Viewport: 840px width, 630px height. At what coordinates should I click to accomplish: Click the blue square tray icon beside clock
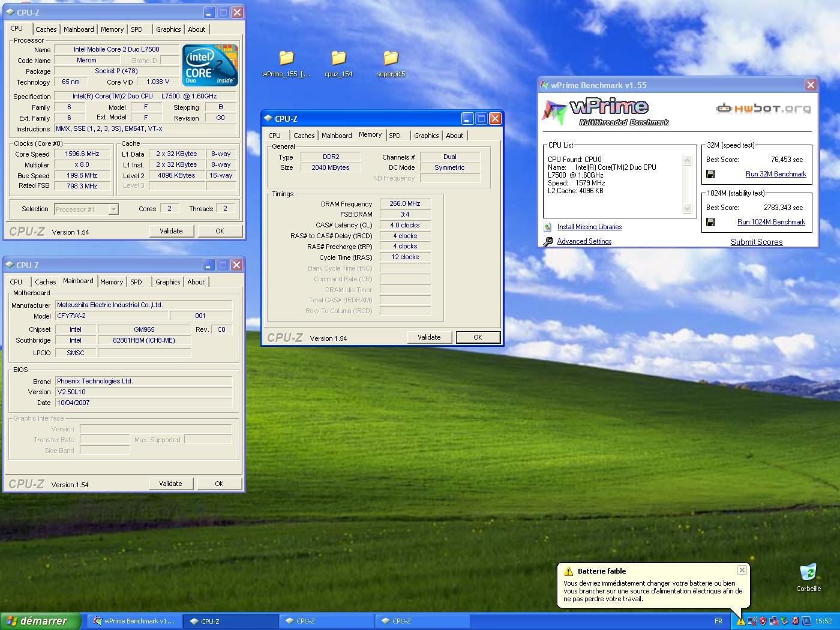click(x=806, y=621)
